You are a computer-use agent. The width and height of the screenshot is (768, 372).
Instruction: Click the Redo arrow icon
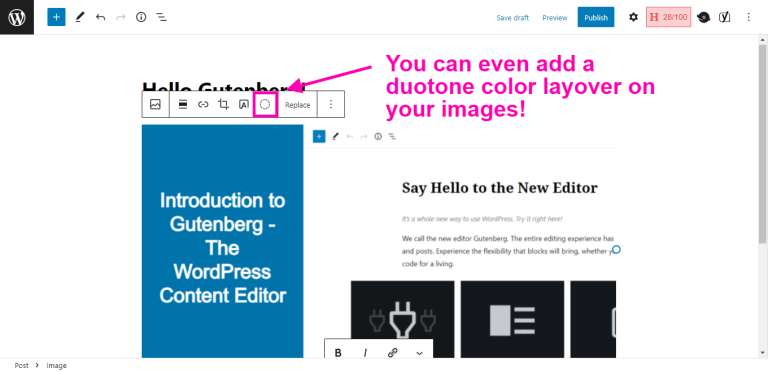[x=120, y=17]
